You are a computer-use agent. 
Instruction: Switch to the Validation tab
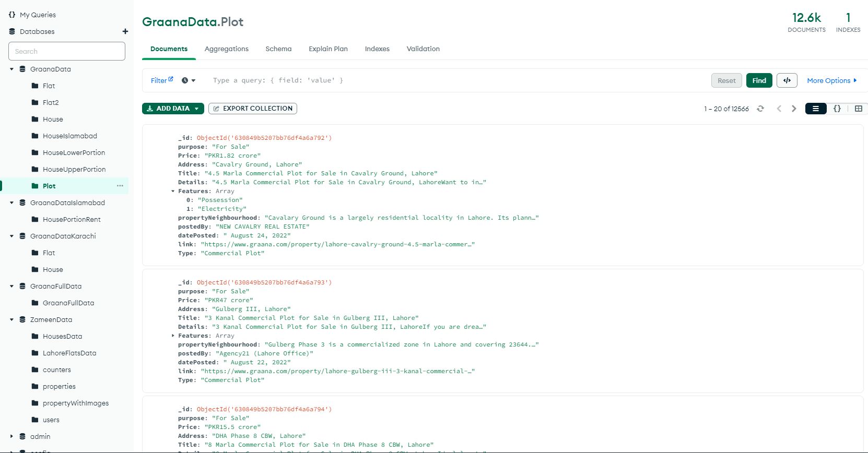pyautogui.click(x=423, y=49)
